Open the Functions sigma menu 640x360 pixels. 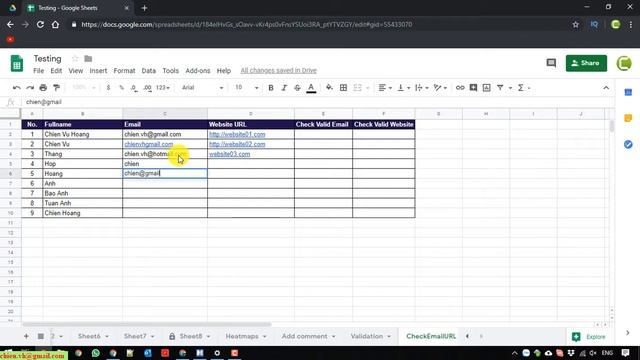(524, 88)
